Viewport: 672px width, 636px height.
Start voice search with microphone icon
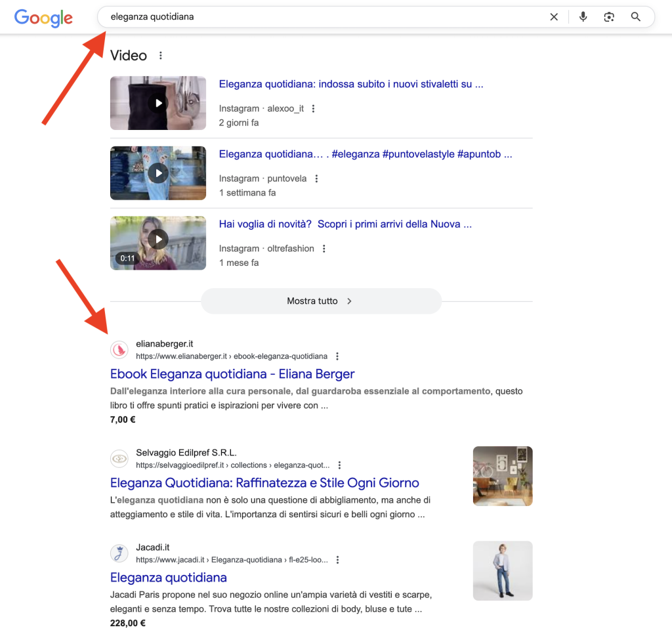(x=583, y=16)
